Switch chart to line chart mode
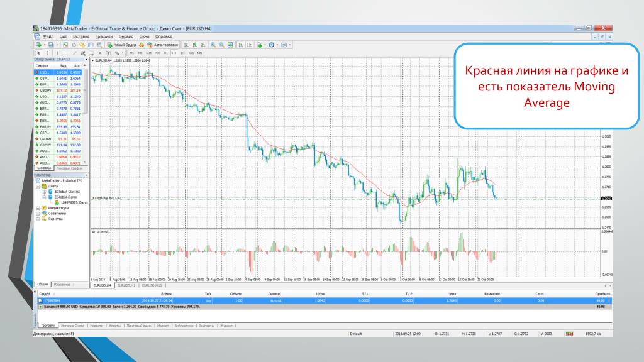 point(203,45)
